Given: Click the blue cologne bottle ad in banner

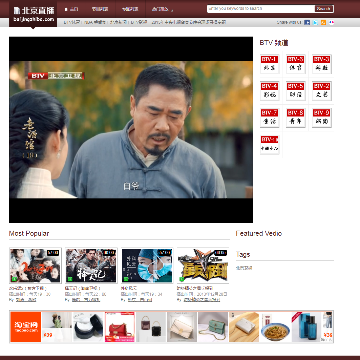Looking at the screenshot, I should (x=307, y=327).
